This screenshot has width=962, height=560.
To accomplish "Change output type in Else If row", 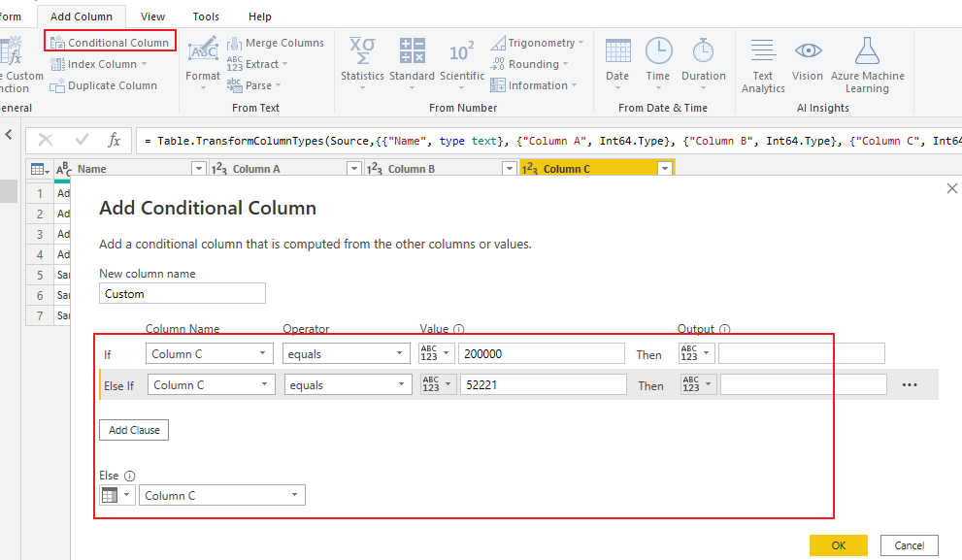I will coord(698,384).
